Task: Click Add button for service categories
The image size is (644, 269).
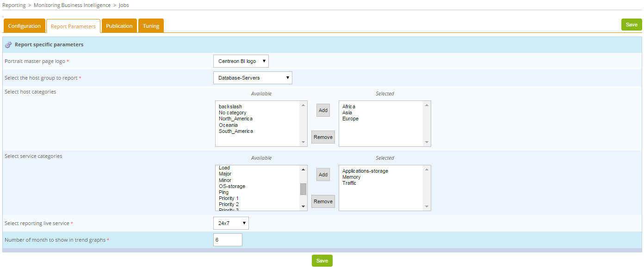Action: (323, 175)
